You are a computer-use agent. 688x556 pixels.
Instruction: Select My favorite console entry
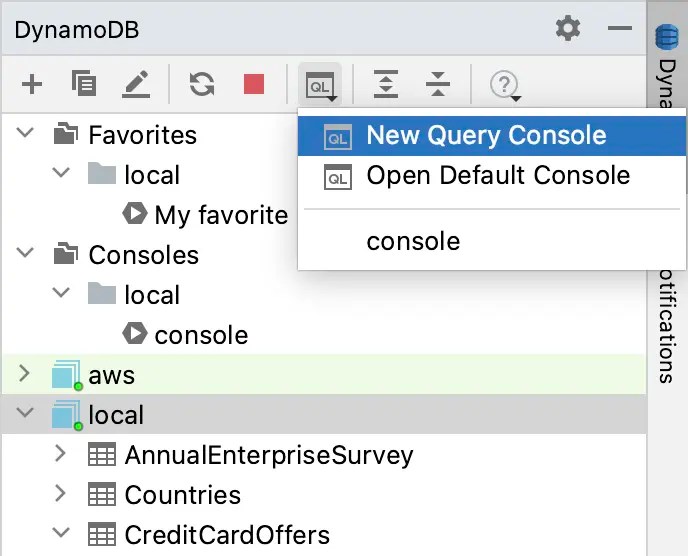coord(221,215)
